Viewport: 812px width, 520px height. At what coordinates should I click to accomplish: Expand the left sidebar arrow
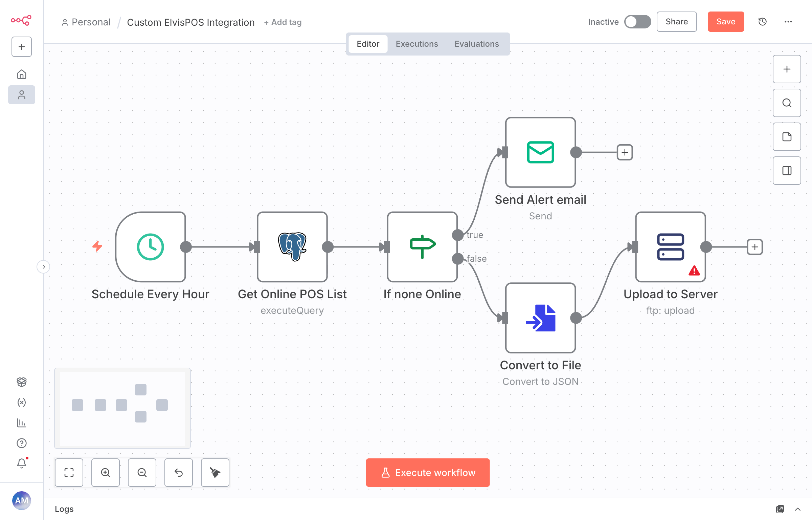point(44,267)
